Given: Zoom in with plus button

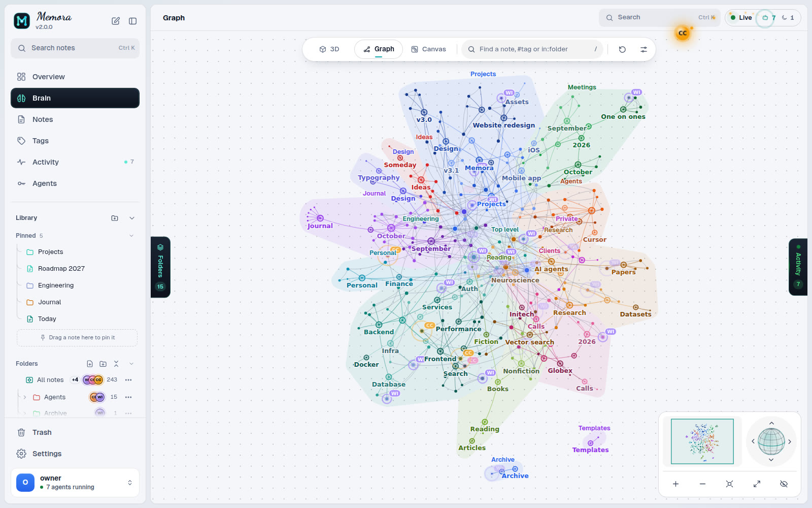Looking at the screenshot, I should click(675, 484).
